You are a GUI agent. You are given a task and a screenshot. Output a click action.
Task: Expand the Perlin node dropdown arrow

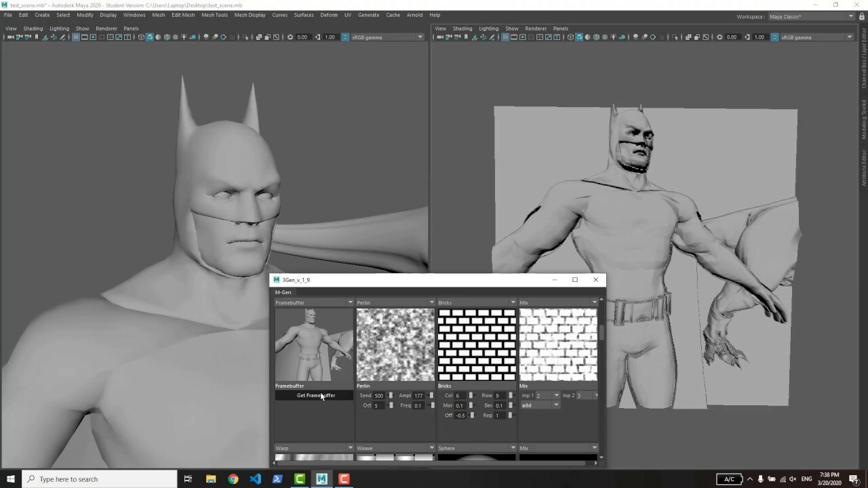[x=431, y=302]
